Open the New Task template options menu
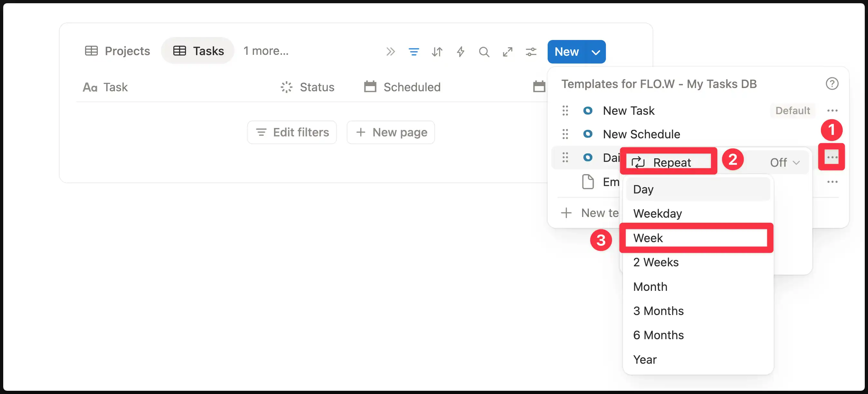Image resolution: width=868 pixels, height=394 pixels. [x=832, y=111]
